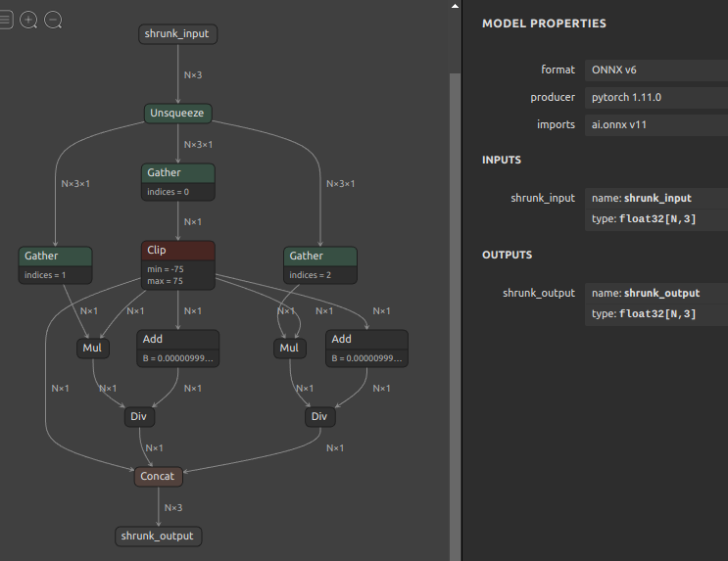The width and height of the screenshot is (728, 561).
Task: Select the Gather node with indices = 0
Action: click(177, 182)
